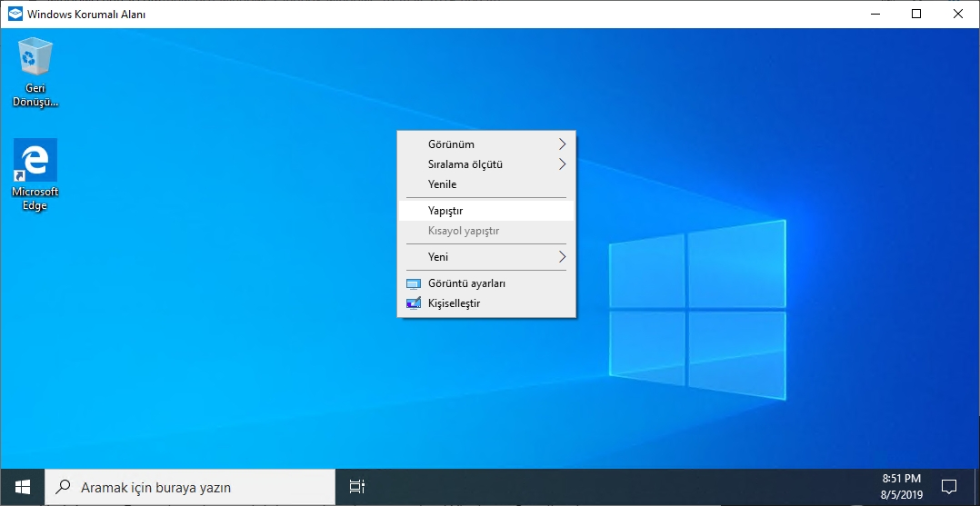Choose Sıralama ölçütü in the context menu

click(486, 164)
